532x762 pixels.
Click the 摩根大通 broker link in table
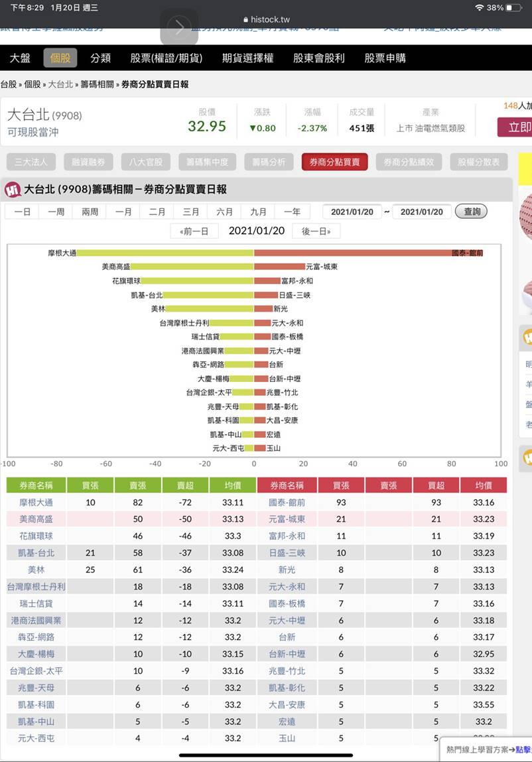click(x=36, y=503)
